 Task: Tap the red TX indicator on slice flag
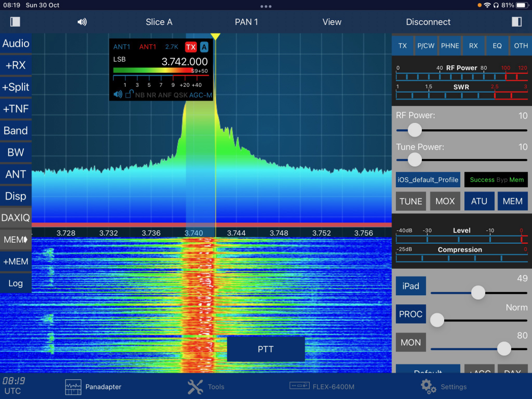point(191,47)
